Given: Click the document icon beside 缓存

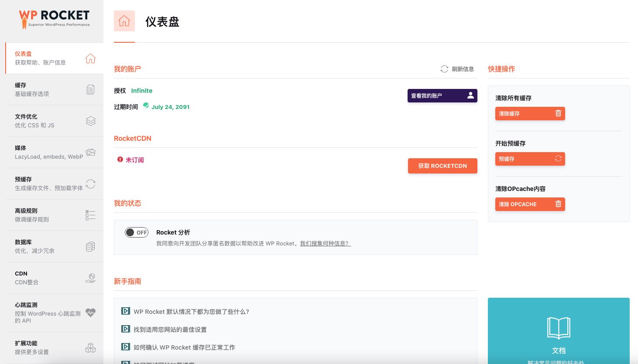Looking at the screenshot, I should tap(90, 89).
